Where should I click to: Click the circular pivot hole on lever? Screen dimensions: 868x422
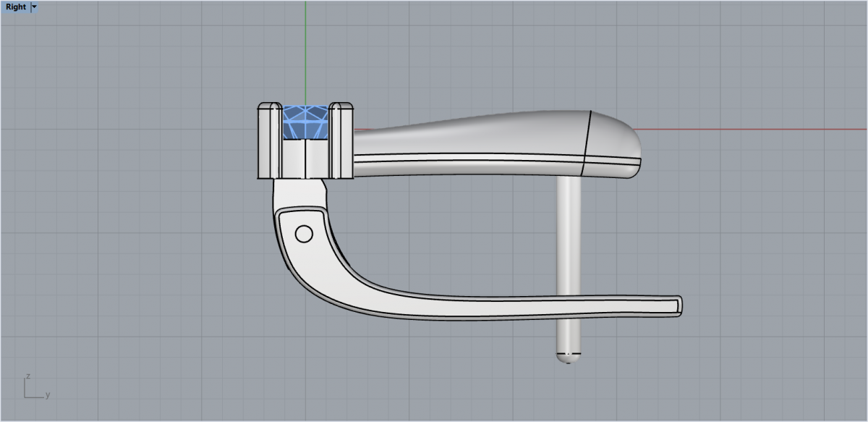[x=305, y=233]
